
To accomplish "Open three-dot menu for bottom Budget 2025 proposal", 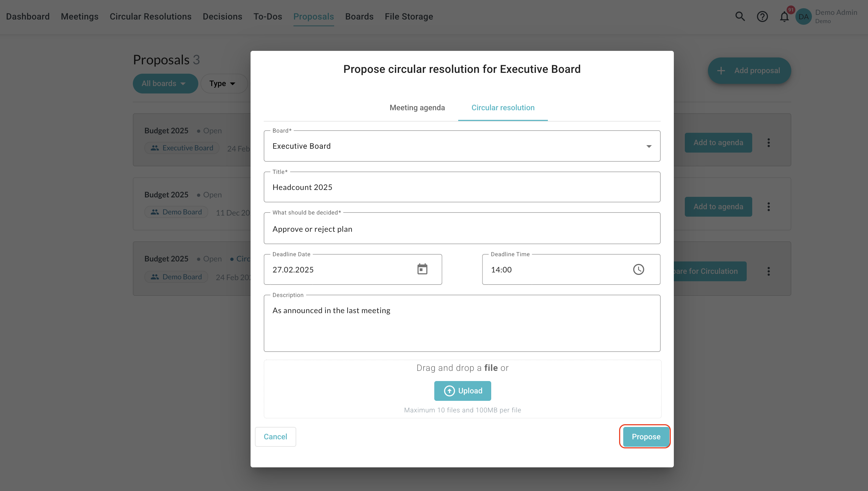I will click(768, 271).
